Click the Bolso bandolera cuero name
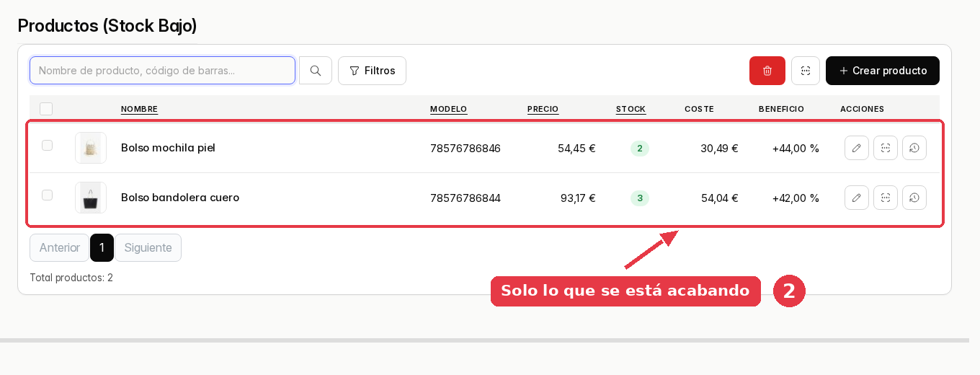980x375 pixels. pos(180,198)
